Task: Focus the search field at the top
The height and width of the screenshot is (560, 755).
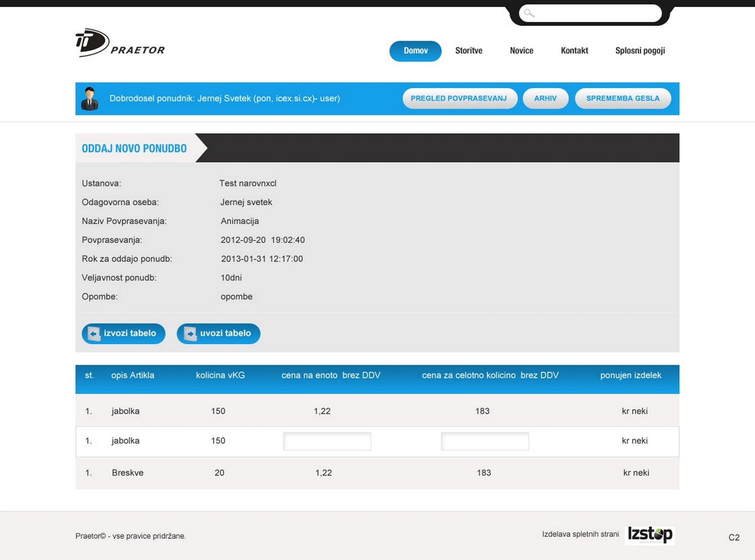Action: pyautogui.click(x=590, y=13)
